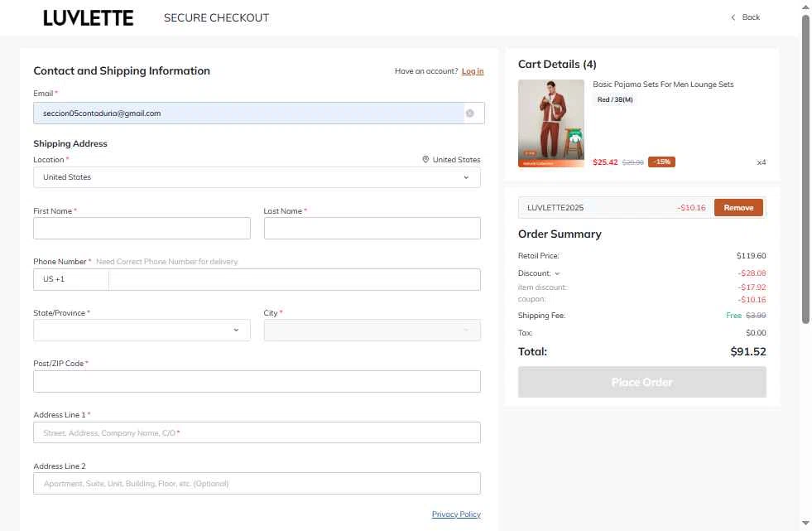Click the Cart Details (4) heading
The image size is (812, 531).
tap(557, 65)
